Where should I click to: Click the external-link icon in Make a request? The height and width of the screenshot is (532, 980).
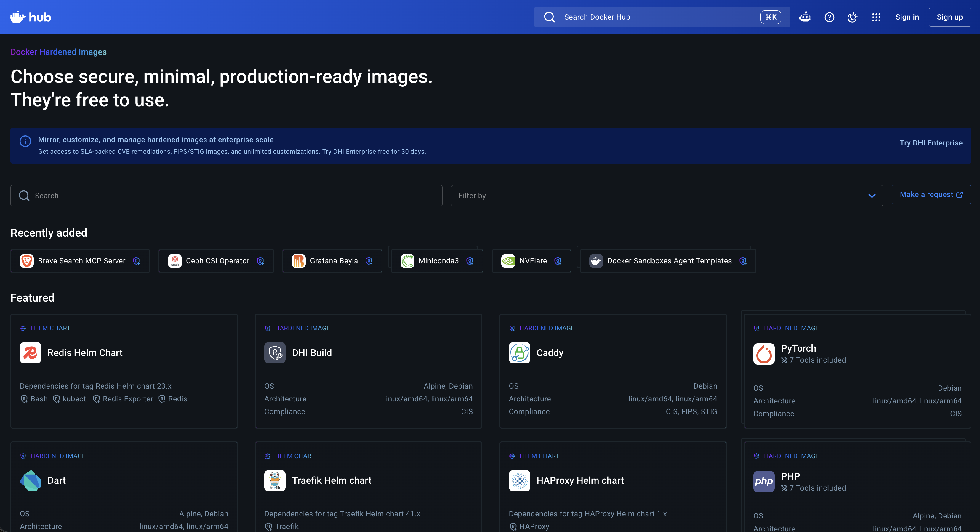(959, 195)
